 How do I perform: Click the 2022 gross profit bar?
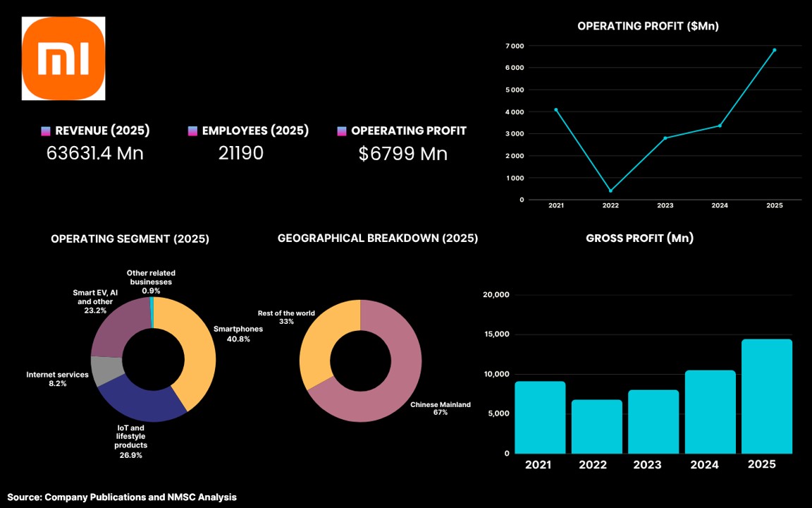597,427
